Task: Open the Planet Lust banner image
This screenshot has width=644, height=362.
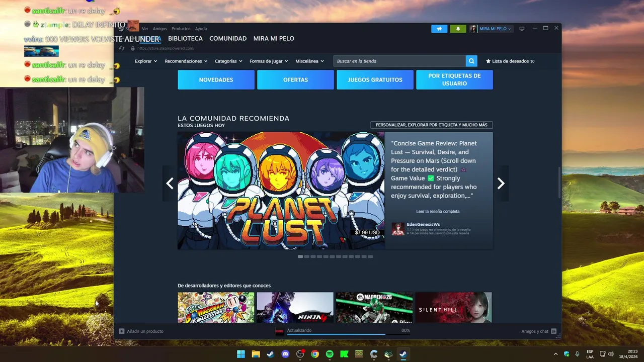Action: coord(281,191)
